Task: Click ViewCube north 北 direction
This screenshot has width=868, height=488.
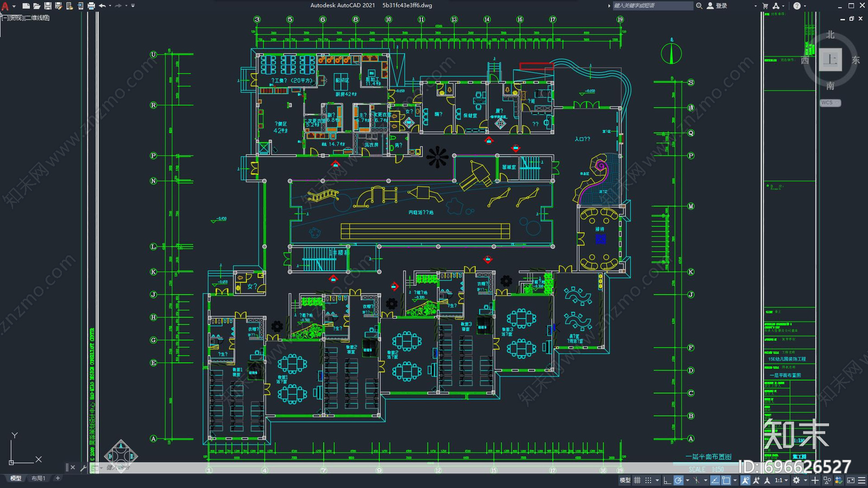Action: tap(830, 35)
